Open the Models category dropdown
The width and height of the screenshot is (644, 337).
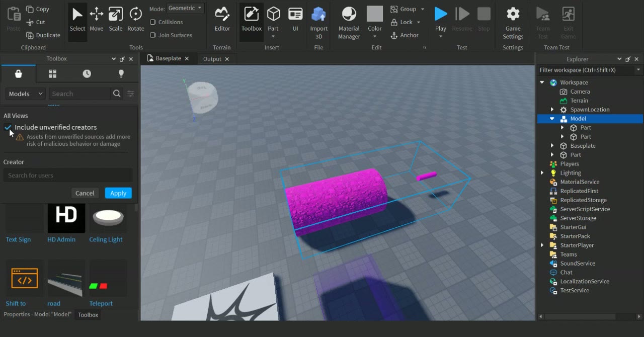[x=26, y=94]
